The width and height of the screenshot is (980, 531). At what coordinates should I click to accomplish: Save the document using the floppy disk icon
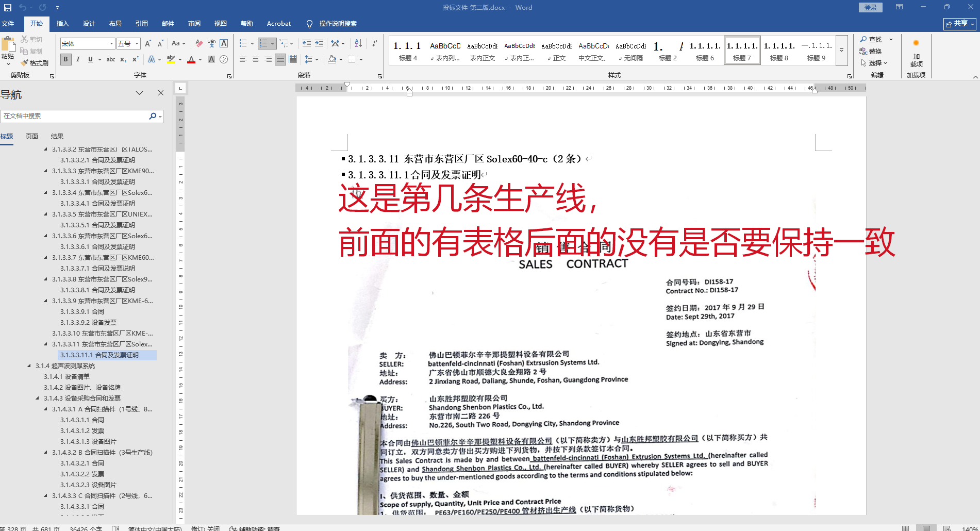tap(8, 8)
